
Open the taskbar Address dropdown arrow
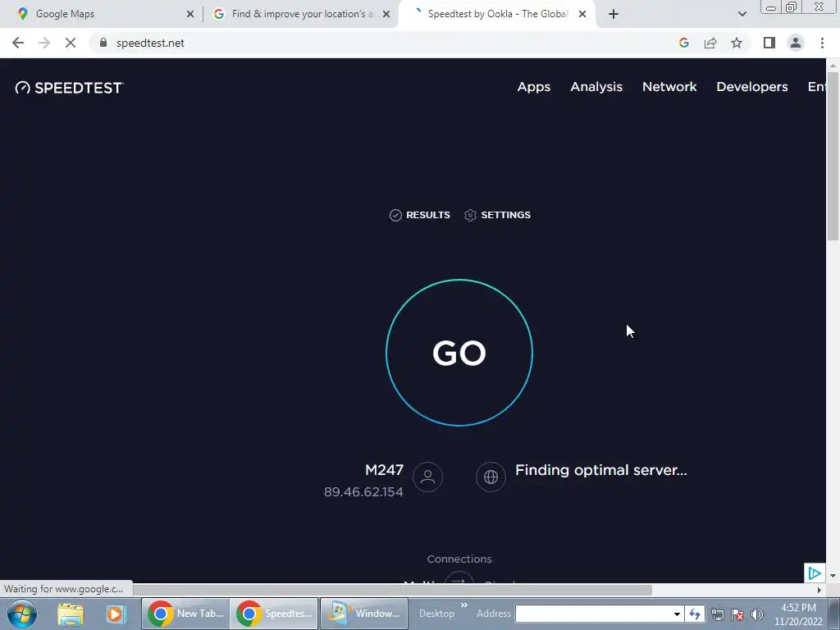(677, 614)
